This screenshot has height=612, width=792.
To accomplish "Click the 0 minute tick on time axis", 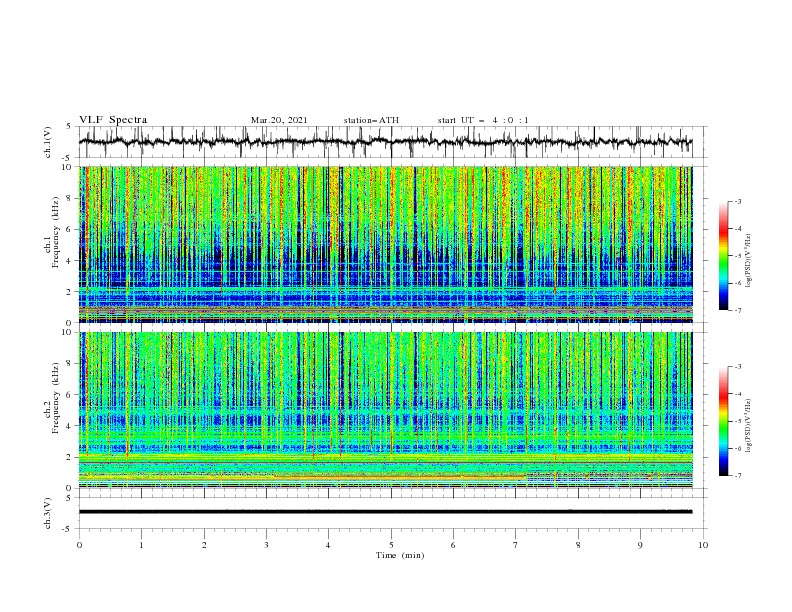I will tap(79, 545).
